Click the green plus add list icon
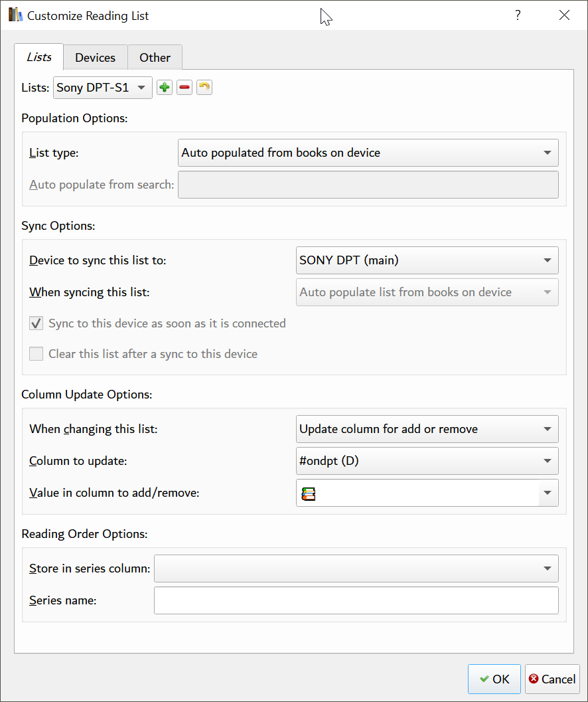This screenshot has height=702, width=588. [165, 88]
